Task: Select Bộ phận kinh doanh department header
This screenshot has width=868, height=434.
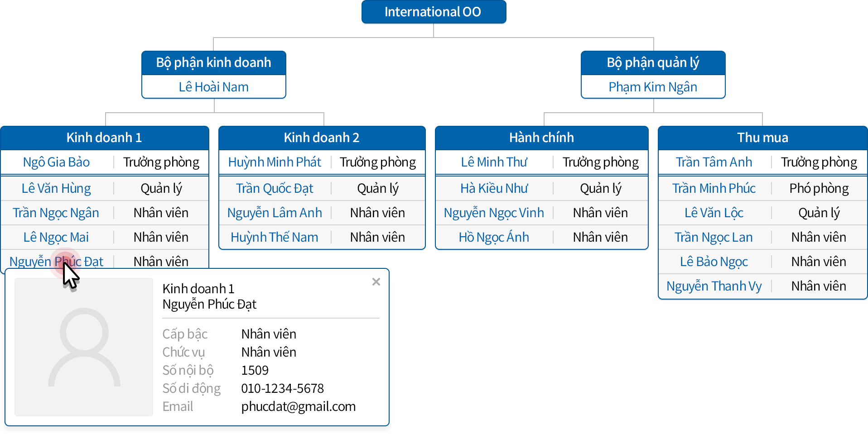Action: pyautogui.click(x=213, y=62)
